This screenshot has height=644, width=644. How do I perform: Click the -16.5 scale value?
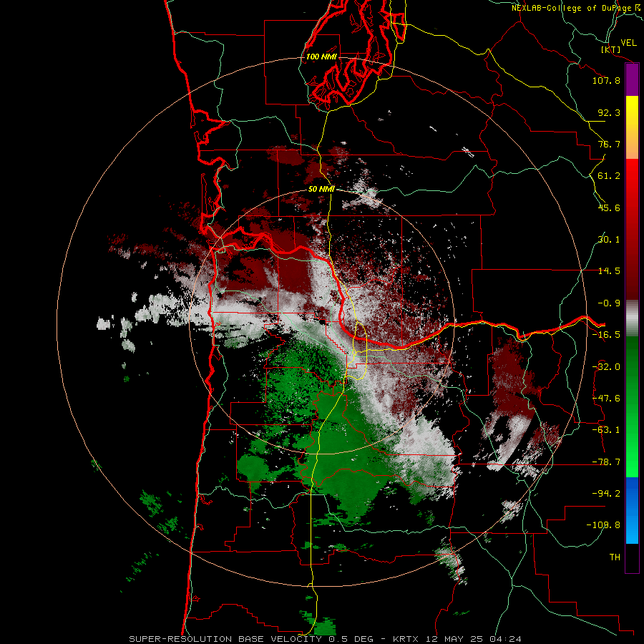pos(606,335)
